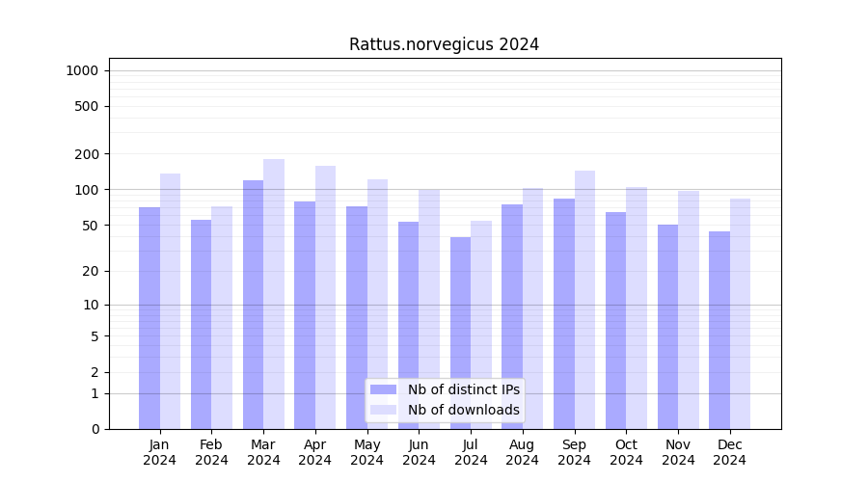Select the September downloads bar

click(584, 300)
